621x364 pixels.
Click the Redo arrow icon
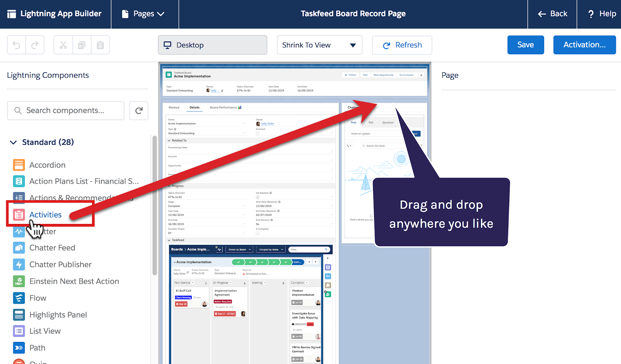point(35,45)
